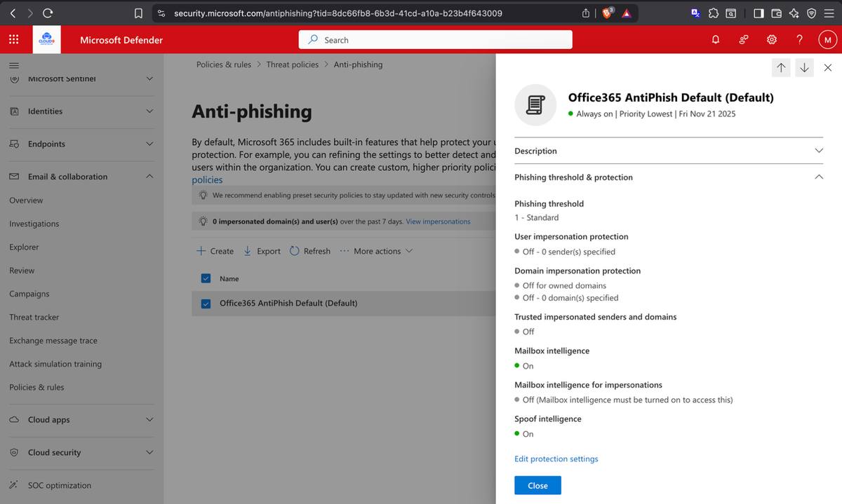This screenshot has width=842, height=504.
Task: Expand the Description section chevron
Action: [x=819, y=151]
